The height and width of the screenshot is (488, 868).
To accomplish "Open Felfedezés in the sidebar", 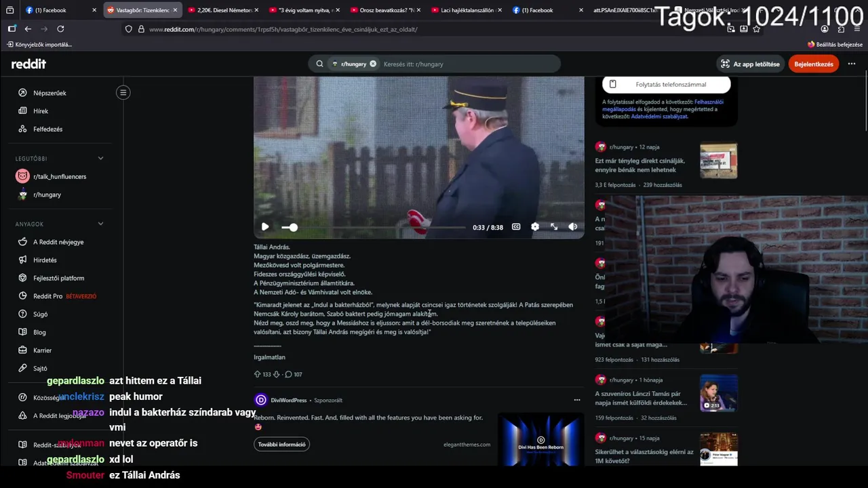I will coord(47,129).
